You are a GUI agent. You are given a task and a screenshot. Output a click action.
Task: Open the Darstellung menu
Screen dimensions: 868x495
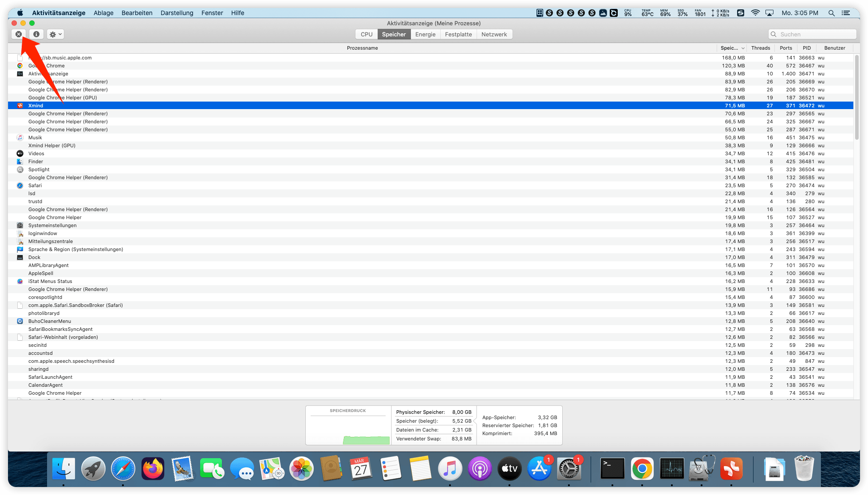[x=177, y=13]
